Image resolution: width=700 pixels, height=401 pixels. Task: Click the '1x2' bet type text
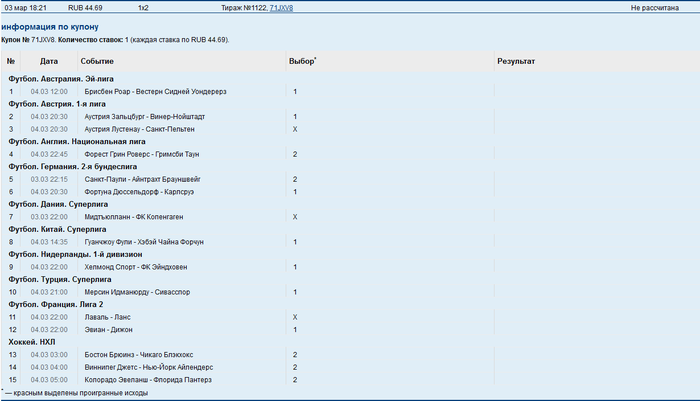tap(143, 8)
